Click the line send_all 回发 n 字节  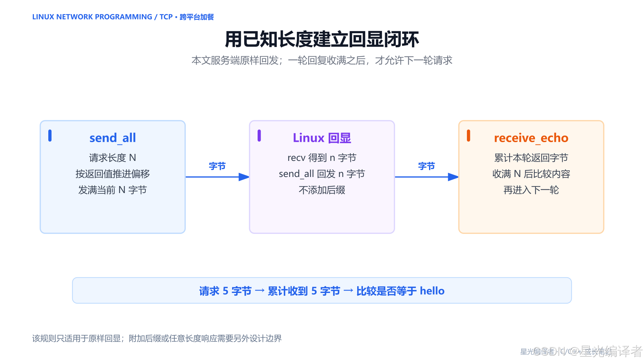click(322, 174)
